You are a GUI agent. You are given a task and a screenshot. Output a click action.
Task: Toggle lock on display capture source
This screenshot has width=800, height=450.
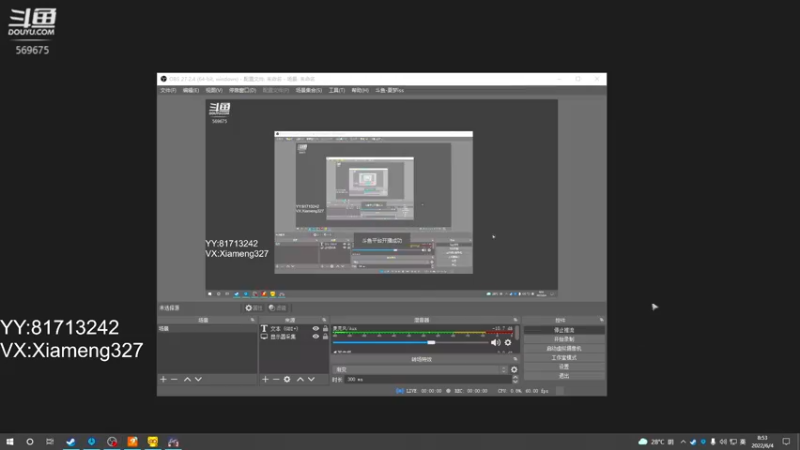(x=325, y=337)
